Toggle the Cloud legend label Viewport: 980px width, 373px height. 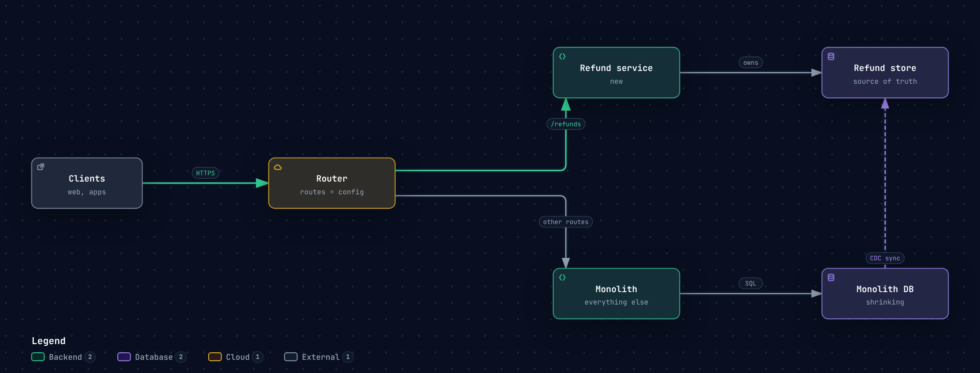pyautogui.click(x=238, y=357)
